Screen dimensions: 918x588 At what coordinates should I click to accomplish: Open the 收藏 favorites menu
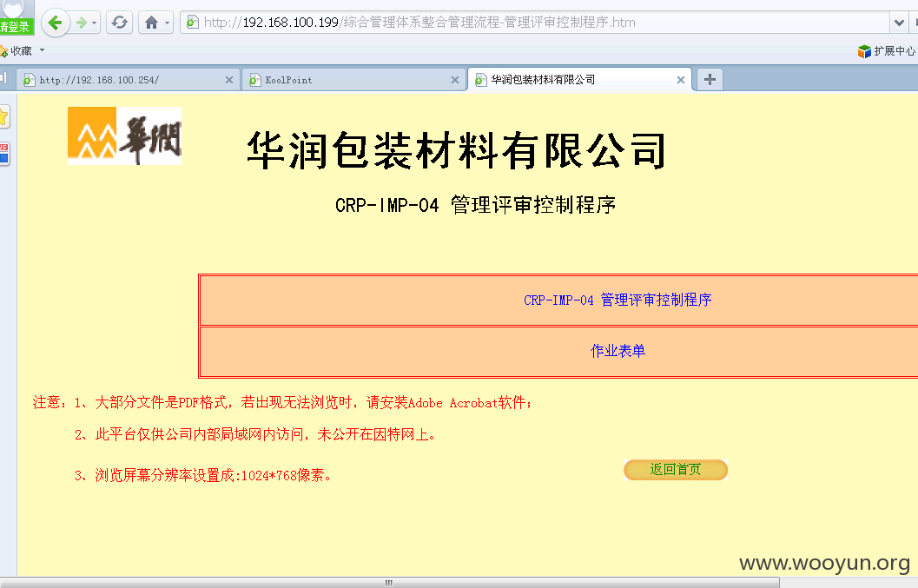click(x=21, y=51)
